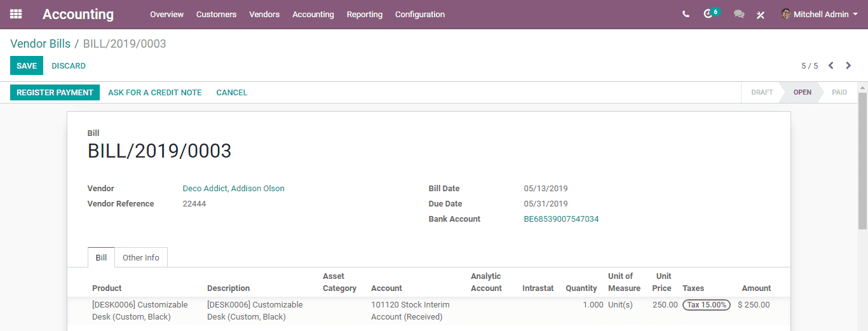Click the debug tools icon
The image size is (868, 331).
click(x=761, y=15)
